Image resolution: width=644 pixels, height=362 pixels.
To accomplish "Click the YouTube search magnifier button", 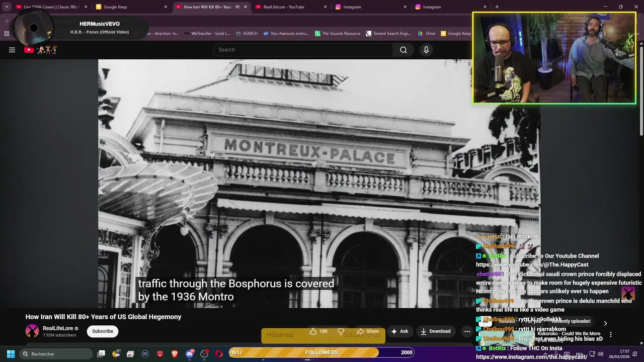I will click(404, 50).
